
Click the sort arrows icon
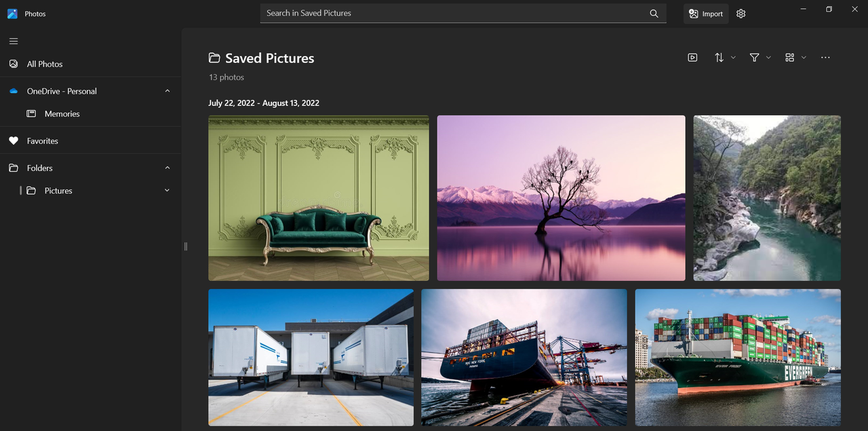(x=719, y=58)
